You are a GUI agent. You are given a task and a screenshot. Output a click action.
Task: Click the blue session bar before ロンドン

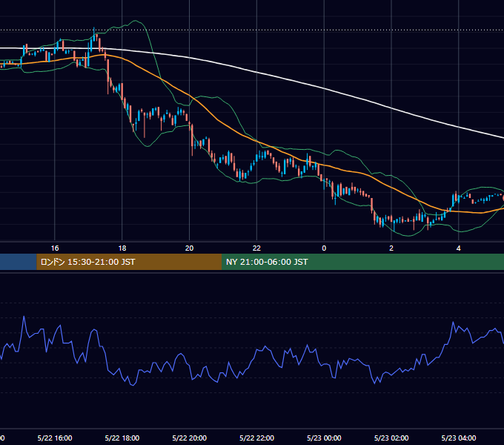pos(19,262)
